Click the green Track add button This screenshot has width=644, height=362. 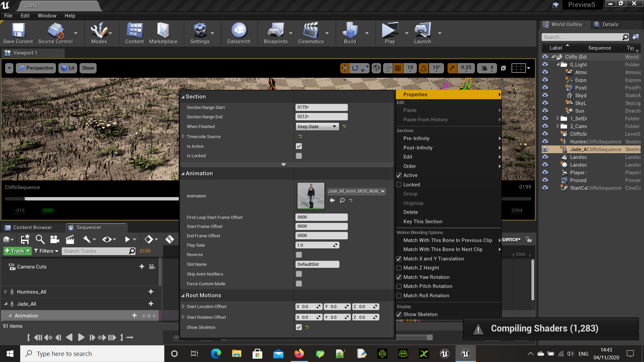(17, 251)
